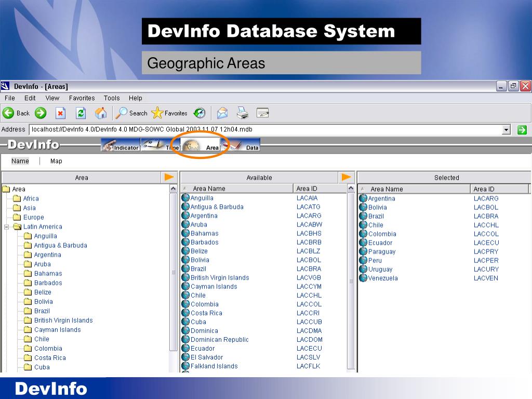Click area ID LACBHS in Available list

click(x=309, y=233)
